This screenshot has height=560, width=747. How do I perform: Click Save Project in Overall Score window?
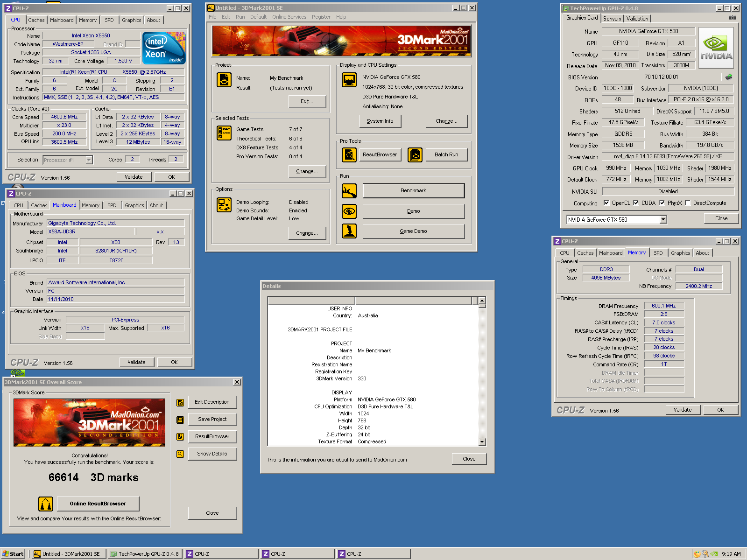212,420
